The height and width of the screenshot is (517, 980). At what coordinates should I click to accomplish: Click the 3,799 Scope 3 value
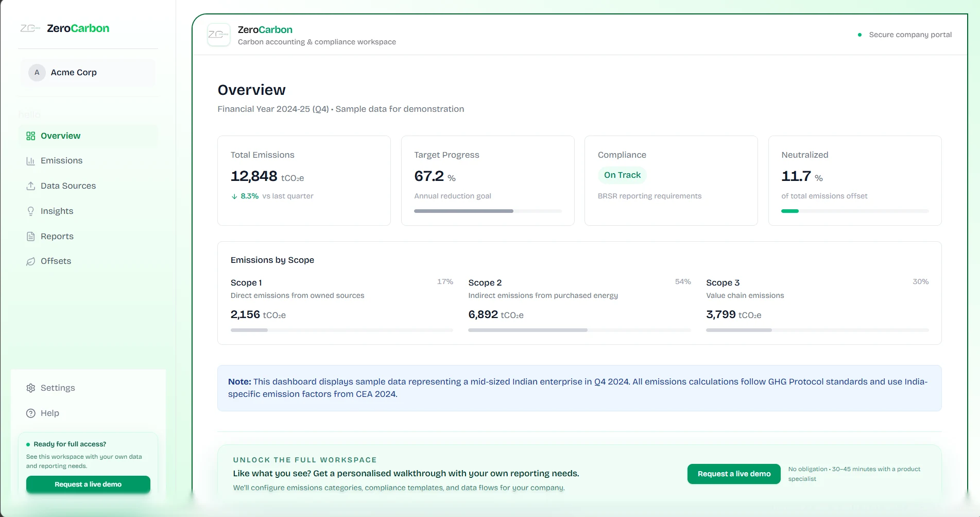(x=720, y=314)
